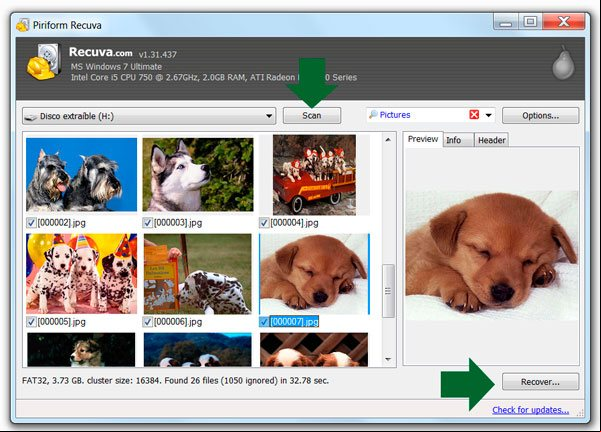Click the file list scrollbar handle
601x432 pixels.
point(388,291)
